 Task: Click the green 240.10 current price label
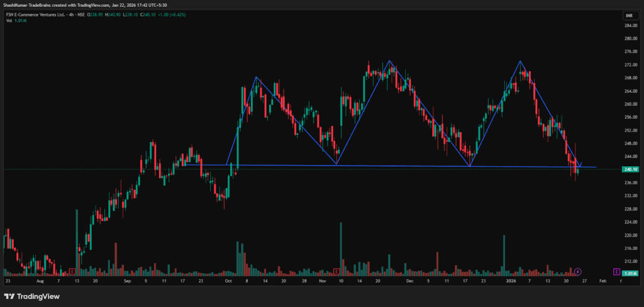(x=630, y=169)
